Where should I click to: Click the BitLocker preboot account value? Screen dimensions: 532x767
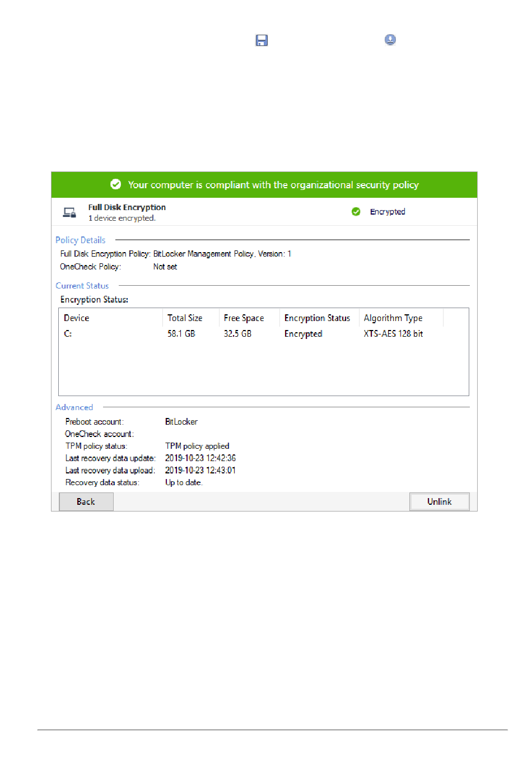(x=181, y=421)
